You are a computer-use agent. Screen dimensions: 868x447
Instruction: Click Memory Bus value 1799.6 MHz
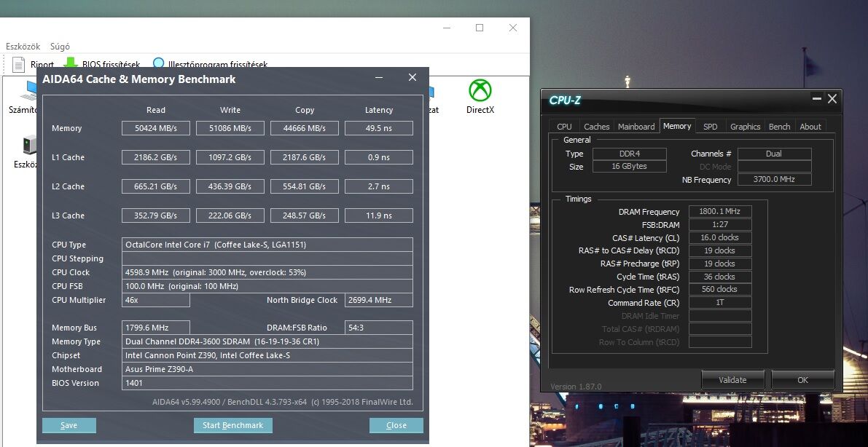click(x=156, y=328)
